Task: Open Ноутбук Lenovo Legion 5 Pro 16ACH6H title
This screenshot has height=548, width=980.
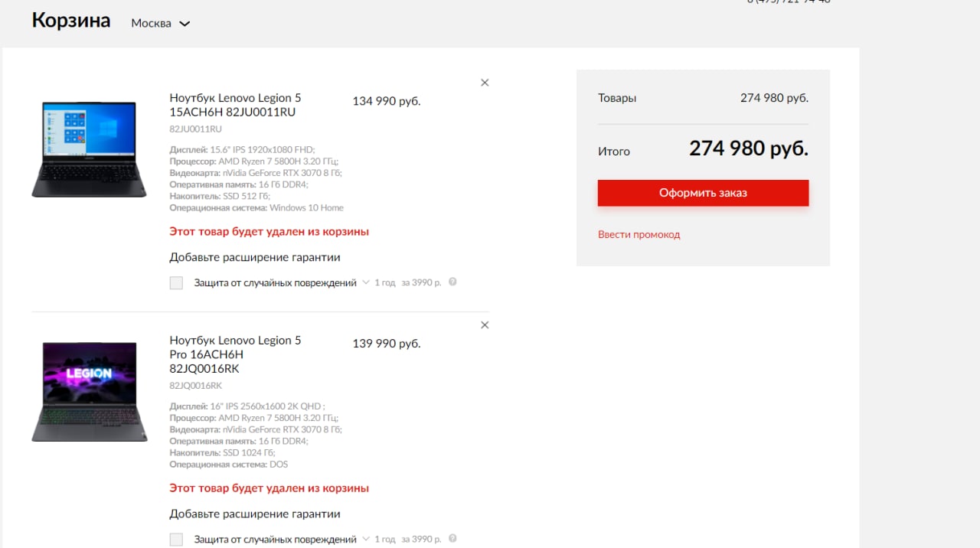Action: coord(236,354)
